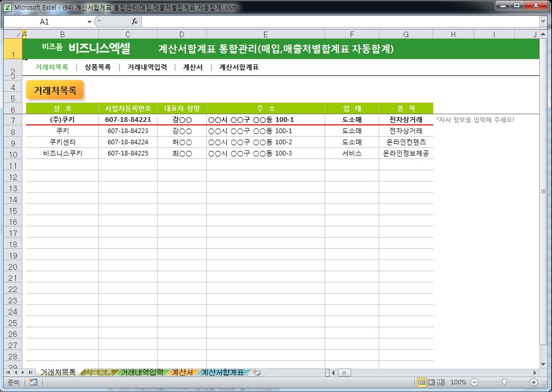Image resolution: width=552 pixels, height=392 pixels.
Task: Go to the first sheet using tab navigation arrow
Action: (x=8, y=373)
